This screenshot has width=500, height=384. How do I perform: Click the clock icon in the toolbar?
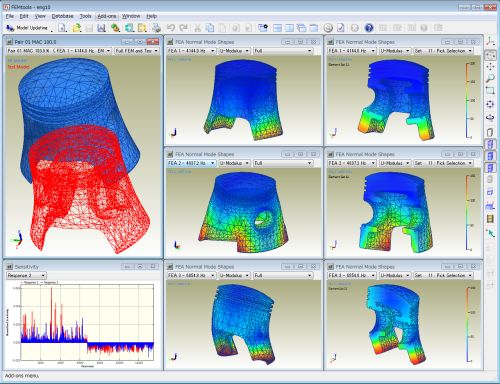(328, 28)
